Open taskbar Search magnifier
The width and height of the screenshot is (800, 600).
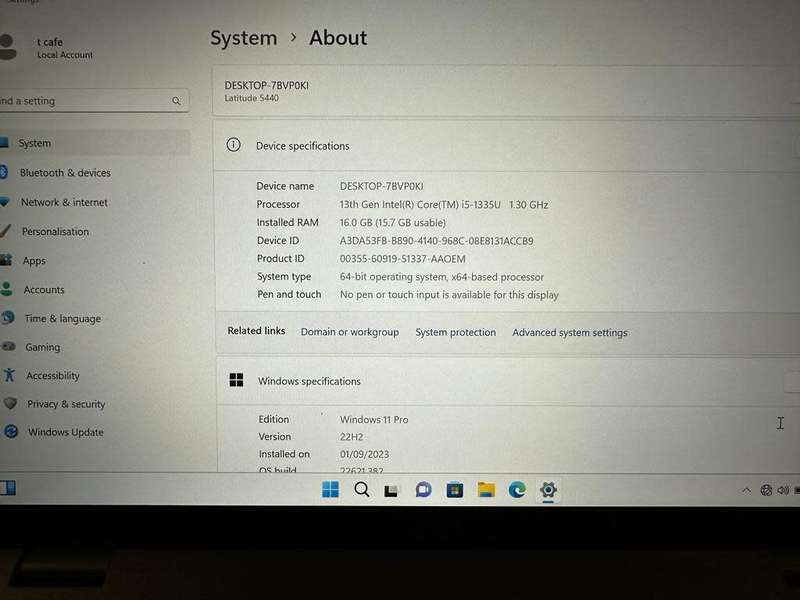(x=362, y=490)
